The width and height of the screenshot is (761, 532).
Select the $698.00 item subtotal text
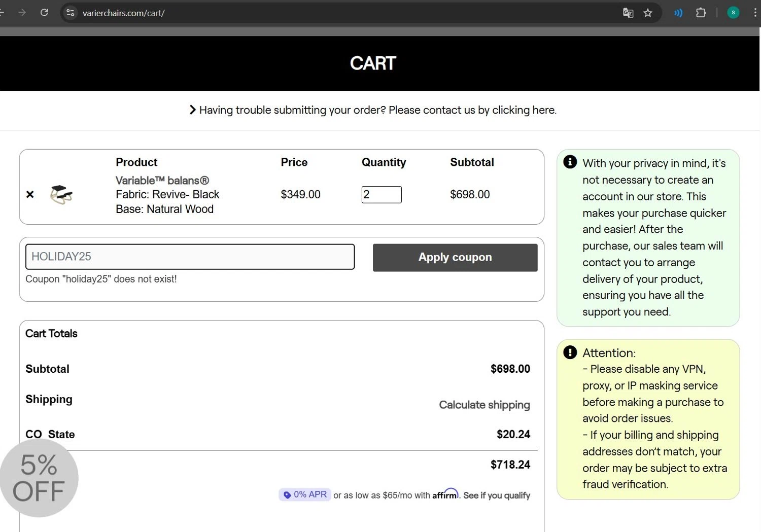click(470, 194)
